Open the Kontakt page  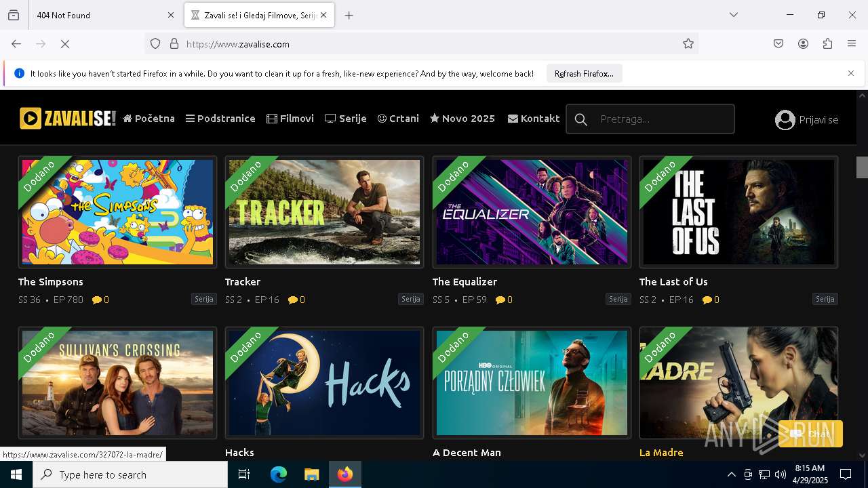[534, 119]
